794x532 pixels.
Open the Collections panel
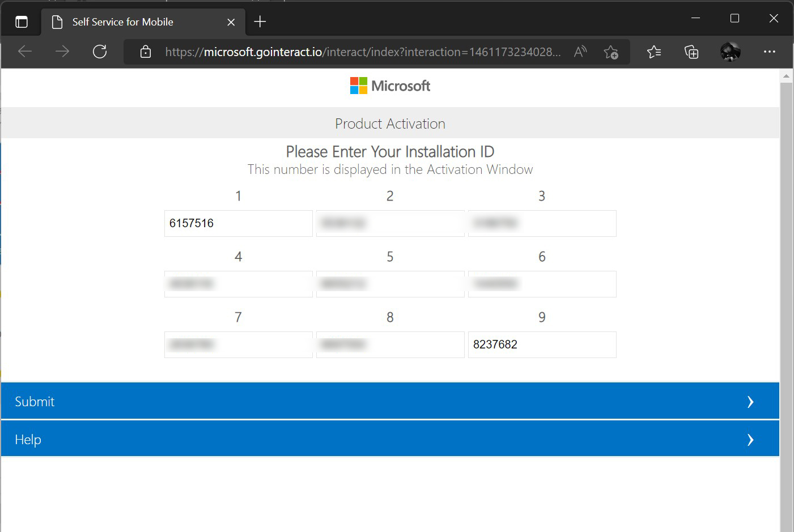coord(691,52)
